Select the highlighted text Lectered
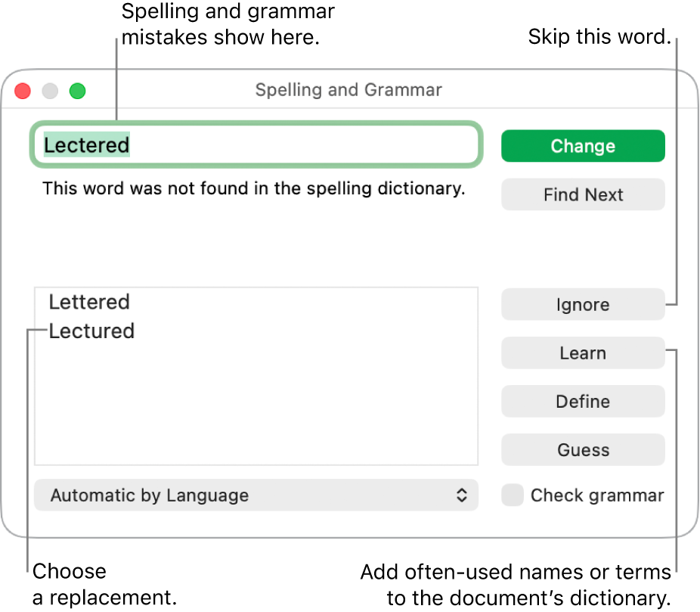Screen dimensions: 700x612 tap(85, 144)
